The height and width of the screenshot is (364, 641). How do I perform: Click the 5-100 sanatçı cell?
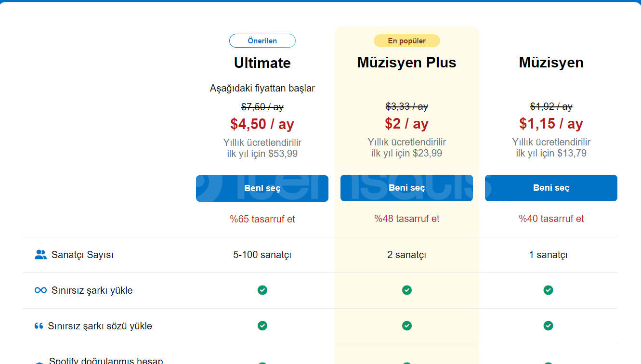click(262, 255)
